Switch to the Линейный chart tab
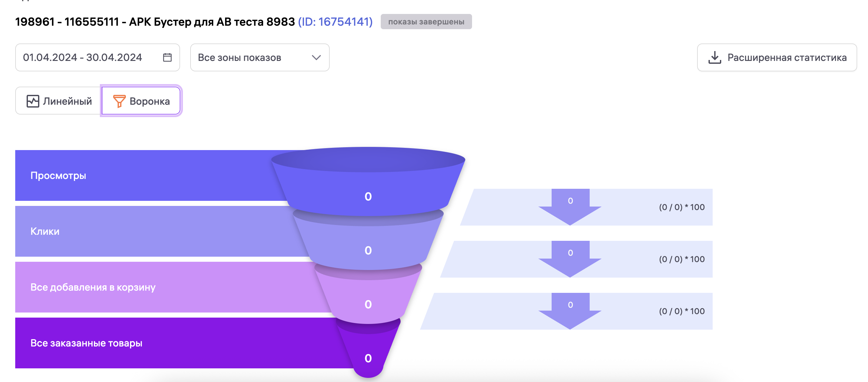The height and width of the screenshot is (382, 868). tap(59, 101)
